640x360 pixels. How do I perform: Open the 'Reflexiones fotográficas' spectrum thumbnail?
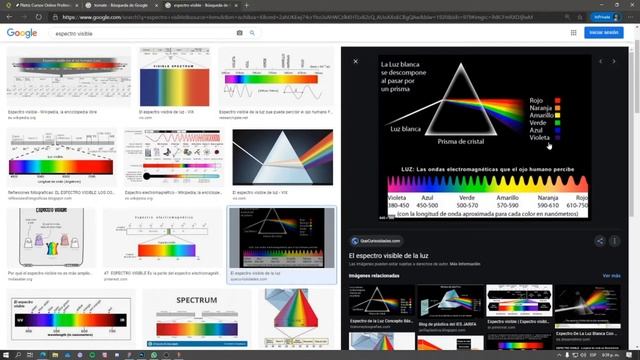tap(62, 157)
